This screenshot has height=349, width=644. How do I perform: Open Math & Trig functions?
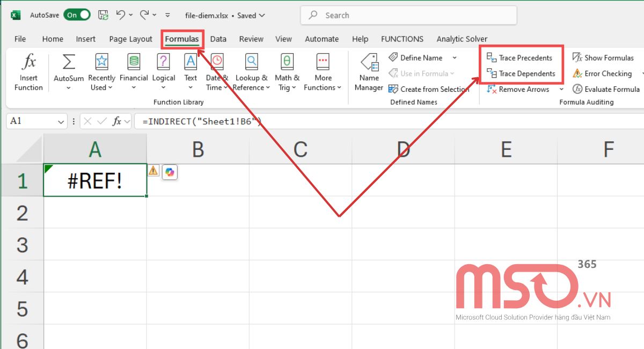coord(287,71)
